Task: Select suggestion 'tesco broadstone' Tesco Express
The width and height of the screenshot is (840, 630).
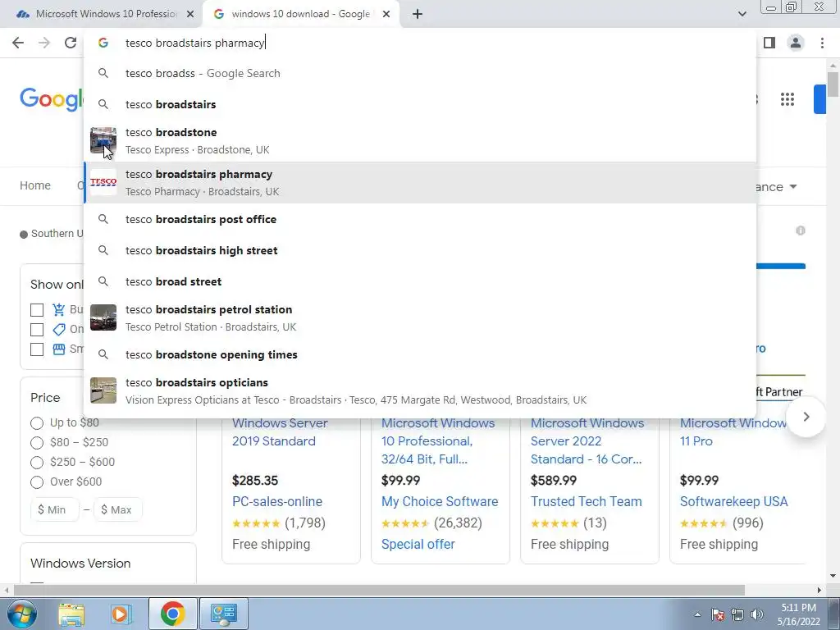Action: pyautogui.click(x=420, y=141)
